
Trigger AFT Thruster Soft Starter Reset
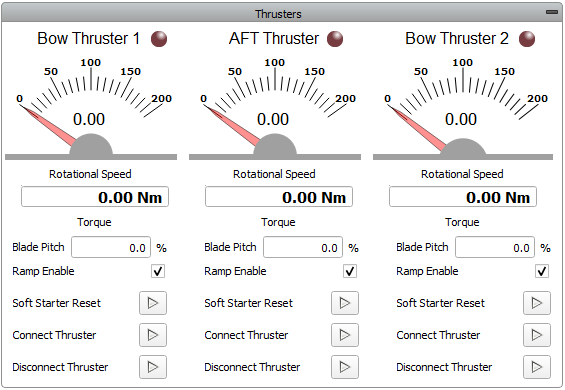pos(345,303)
